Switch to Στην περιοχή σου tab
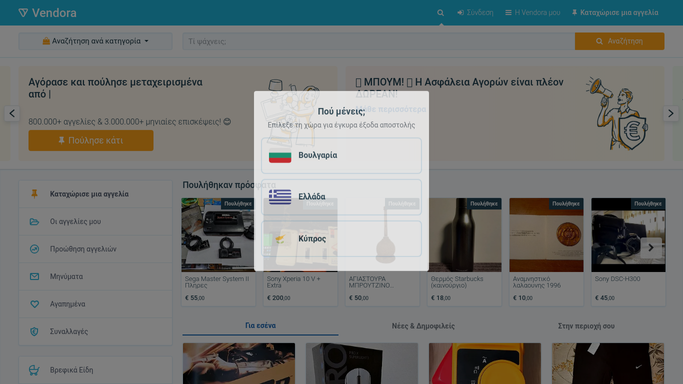This screenshot has height=384, width=683. [586, 326]
